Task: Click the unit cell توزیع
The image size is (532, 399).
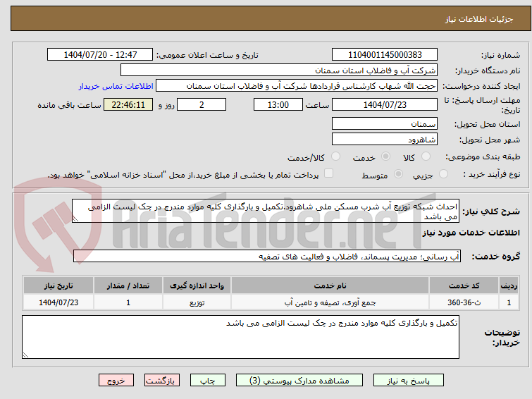Action: (x=197, y=302)
